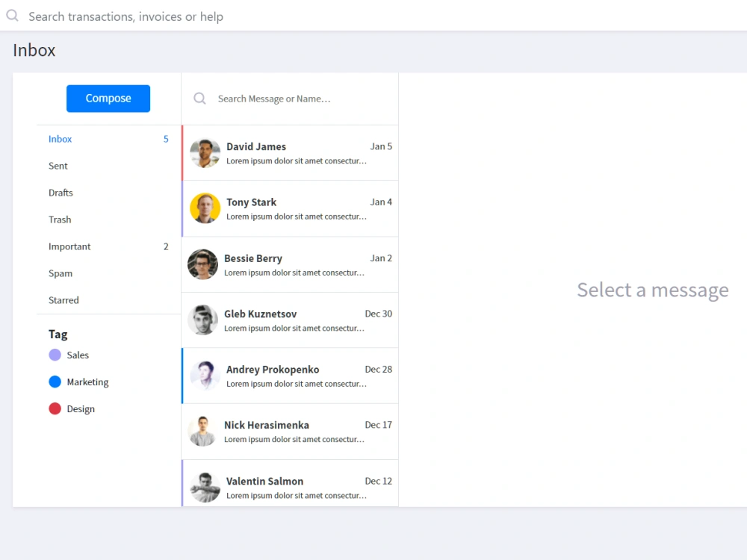This screenshot has height=560, width=747.
Task: Open the Important folder
Action: click(x=108, y=246)
